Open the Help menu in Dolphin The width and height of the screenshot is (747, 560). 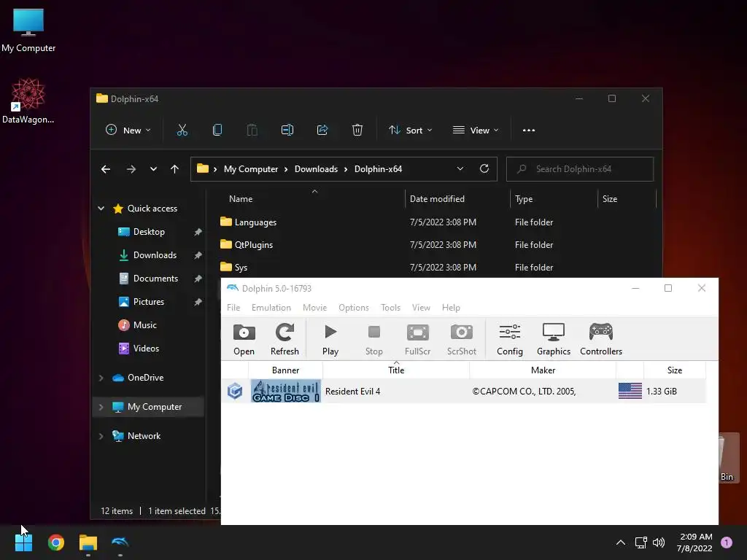click(451, 308)
